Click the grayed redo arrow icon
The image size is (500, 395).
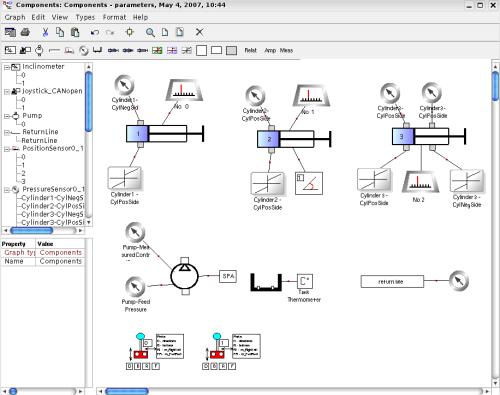point(110,32)
